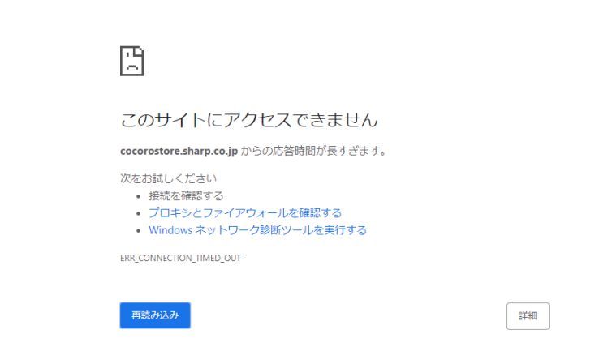Viewport: 612px width, 364px height.
Task: Click the frowning face inside the page icon
Action: [x=132, y=62]
